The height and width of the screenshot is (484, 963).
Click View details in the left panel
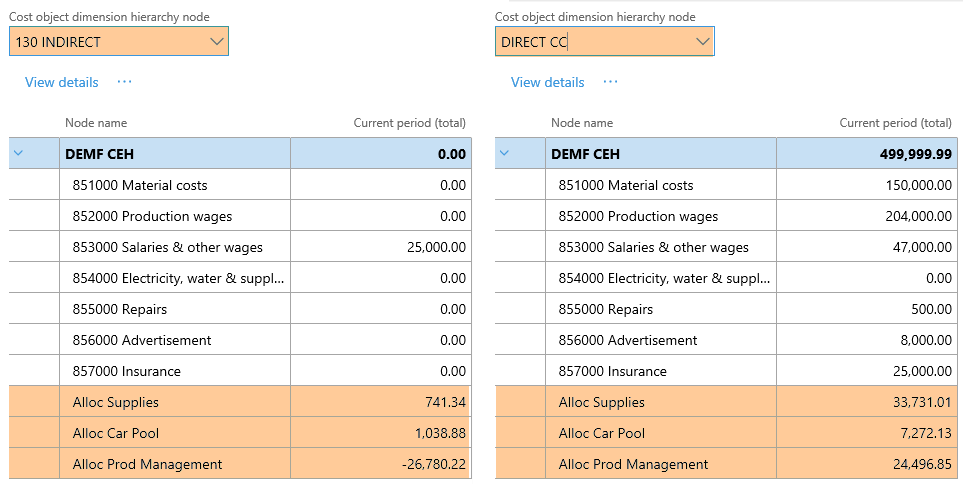point(62,82)
